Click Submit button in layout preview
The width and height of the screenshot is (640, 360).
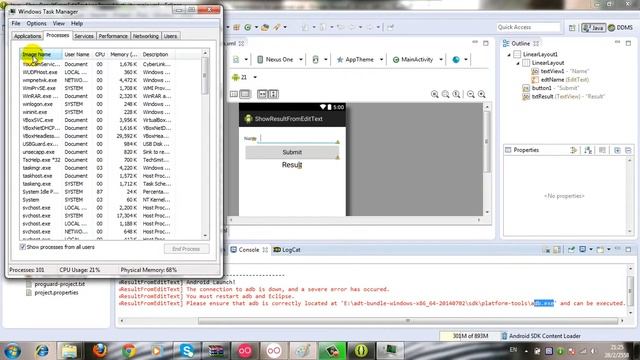tap(292, 152)
